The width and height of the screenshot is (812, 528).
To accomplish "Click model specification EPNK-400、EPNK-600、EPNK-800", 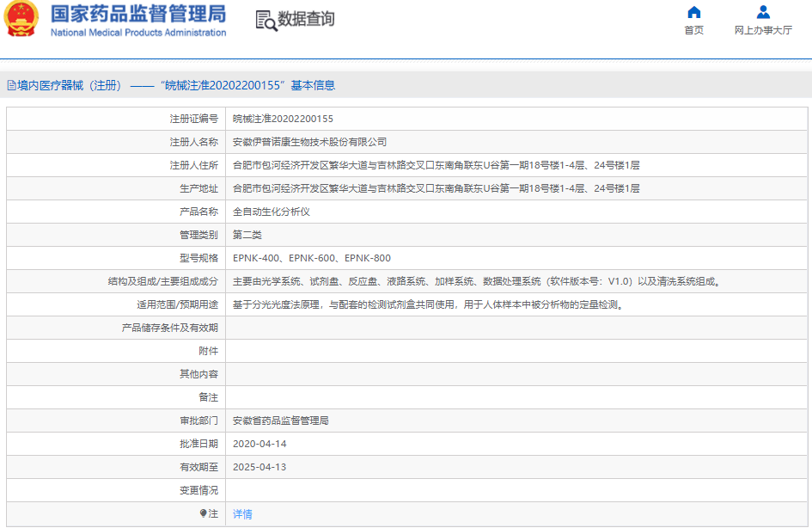I will [312, 258].
